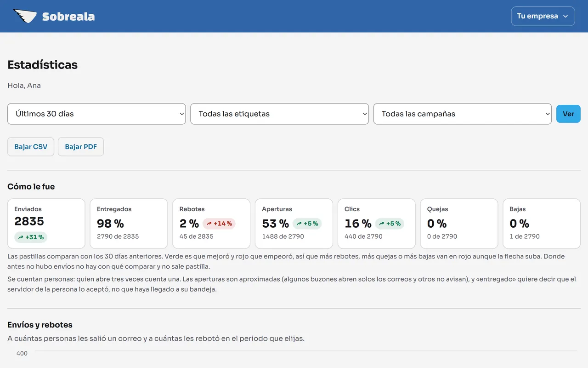Download stats with Bajar CSV
The image size is (588, 368).
tap(31, 147)
